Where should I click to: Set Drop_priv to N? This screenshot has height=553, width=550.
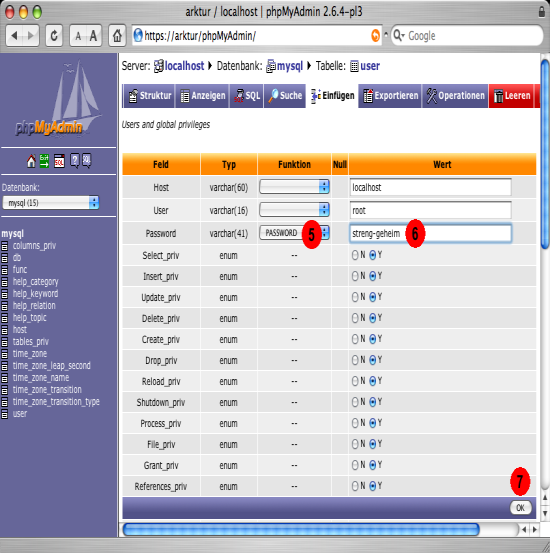click(355, 360)
